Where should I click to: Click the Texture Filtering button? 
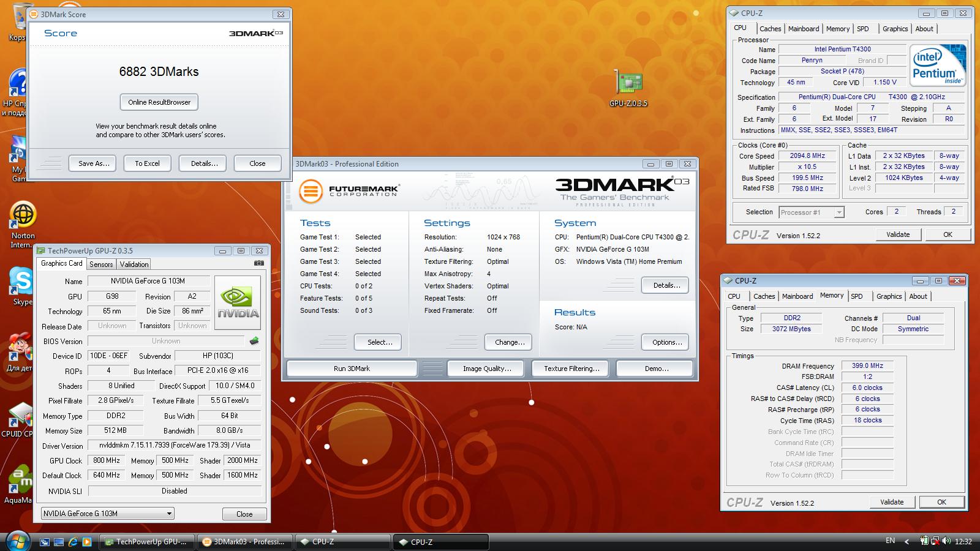[571, 369]
